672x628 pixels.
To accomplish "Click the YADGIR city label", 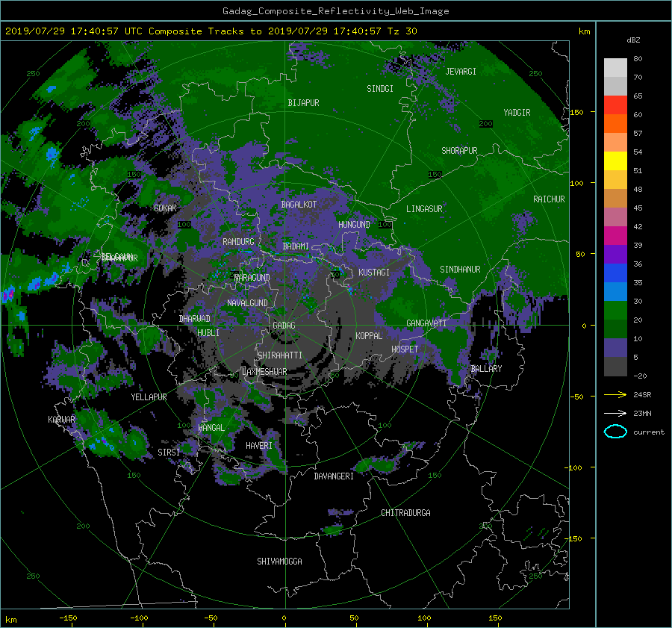I will (517, 113).
